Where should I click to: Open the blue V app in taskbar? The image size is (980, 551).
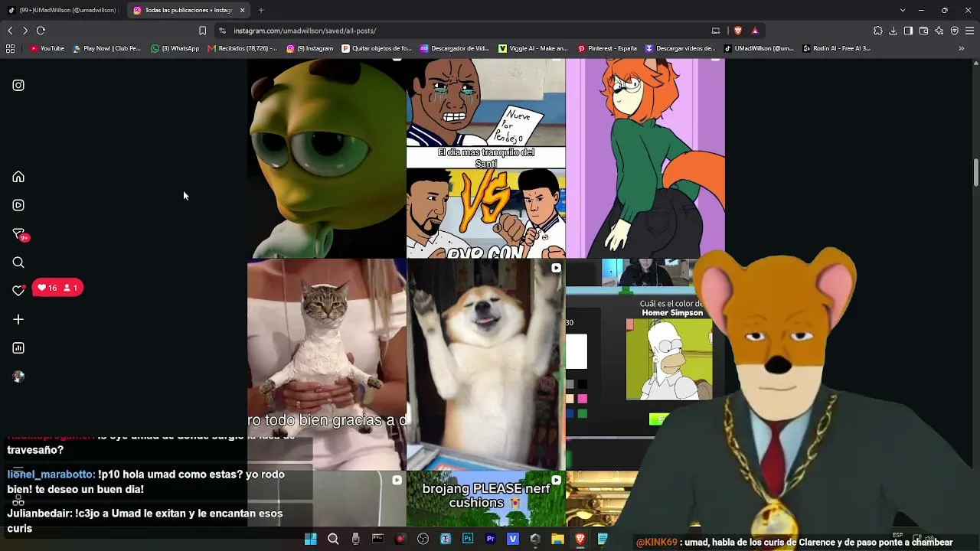[x=513, y=539]
